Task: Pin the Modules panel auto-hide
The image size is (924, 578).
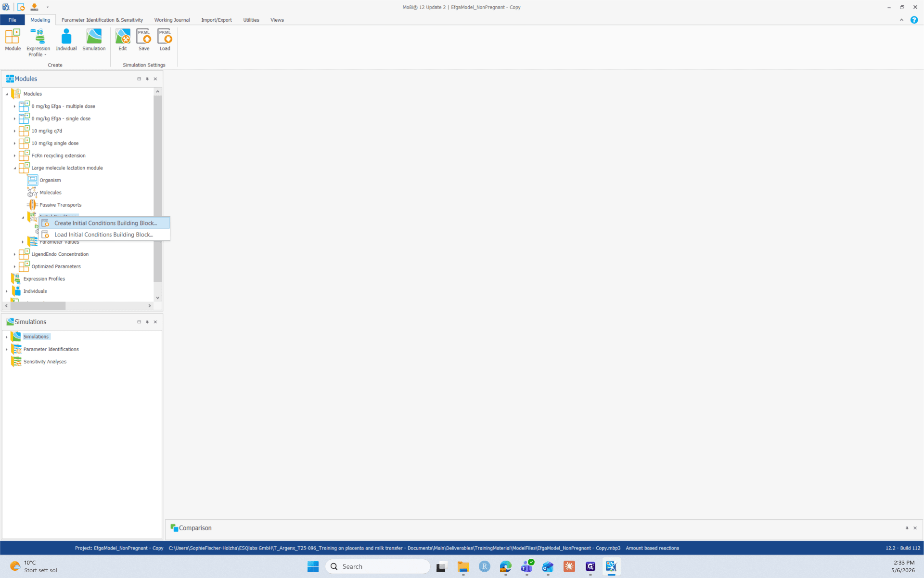Action: [x=147, y=79]
